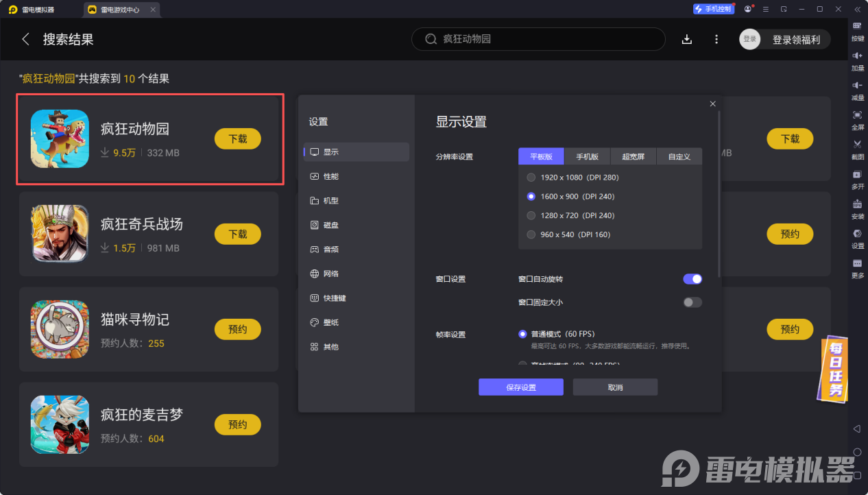Select 1280 x 720 (DPI 240) resolution
Image resolution: width=868 pixels, height=495 pixels.
point(570,215)
